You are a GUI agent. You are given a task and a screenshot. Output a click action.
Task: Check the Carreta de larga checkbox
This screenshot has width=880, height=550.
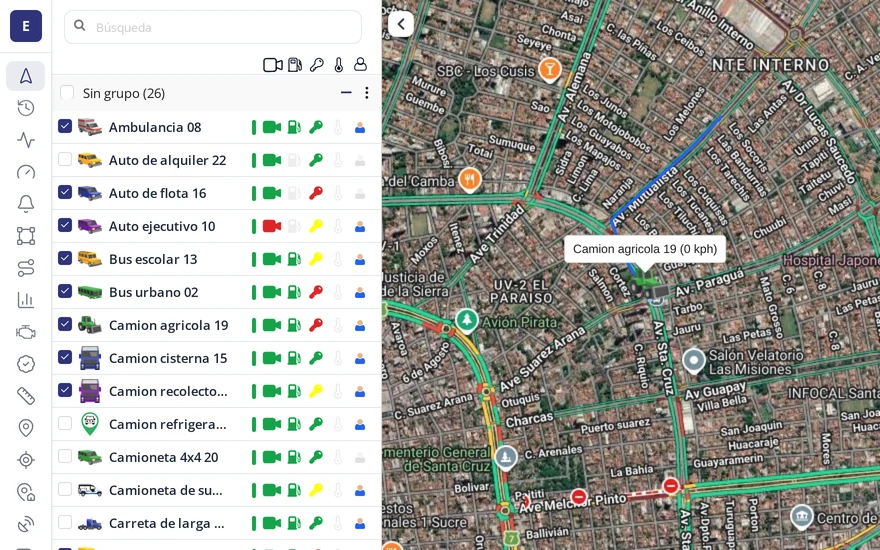click(x=65, y=522)
